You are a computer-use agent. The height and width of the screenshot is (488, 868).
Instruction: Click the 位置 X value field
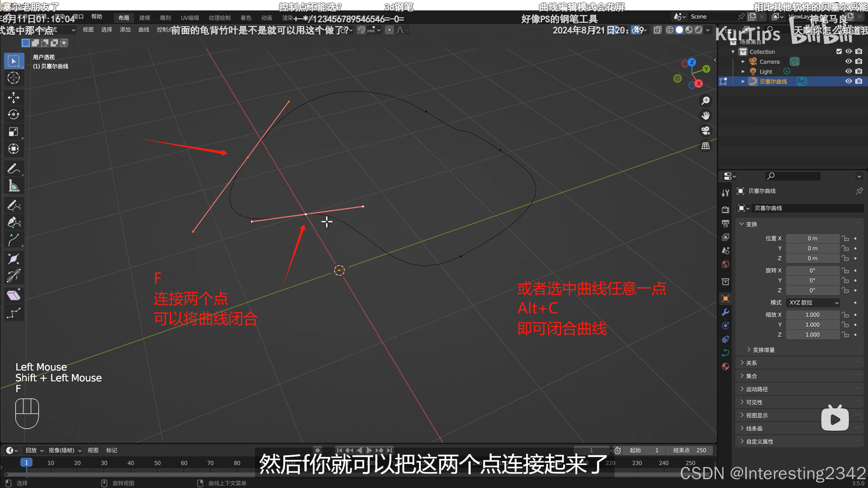(812, 239)
